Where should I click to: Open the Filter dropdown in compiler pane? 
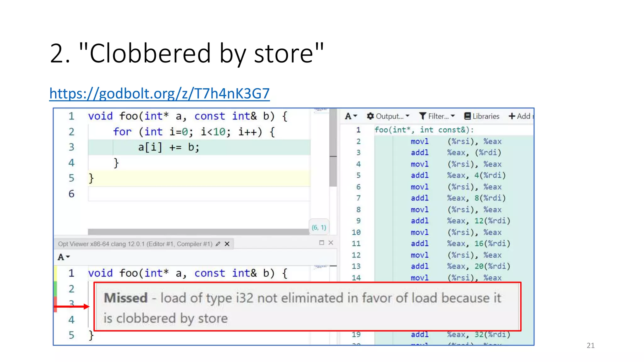(437, 116)
